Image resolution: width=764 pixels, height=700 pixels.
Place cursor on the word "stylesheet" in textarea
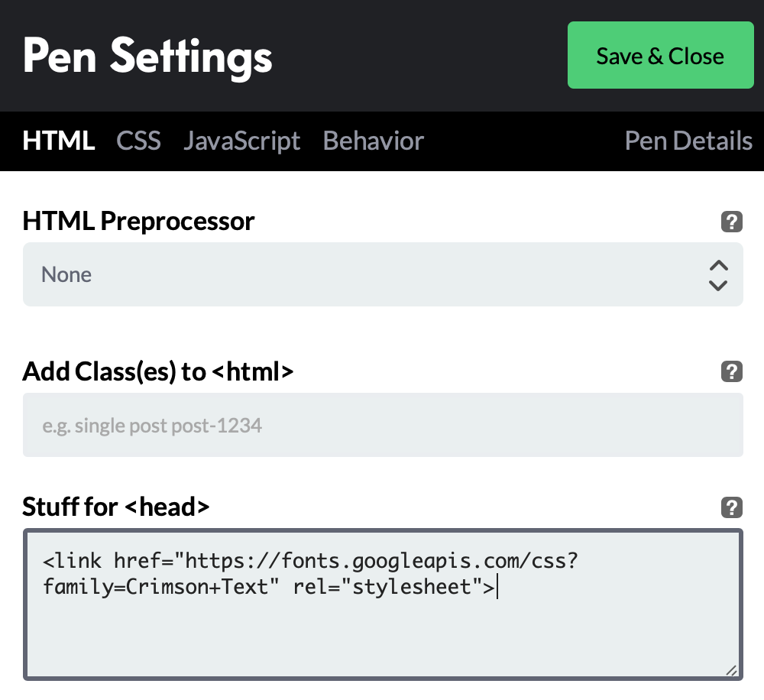410,587
